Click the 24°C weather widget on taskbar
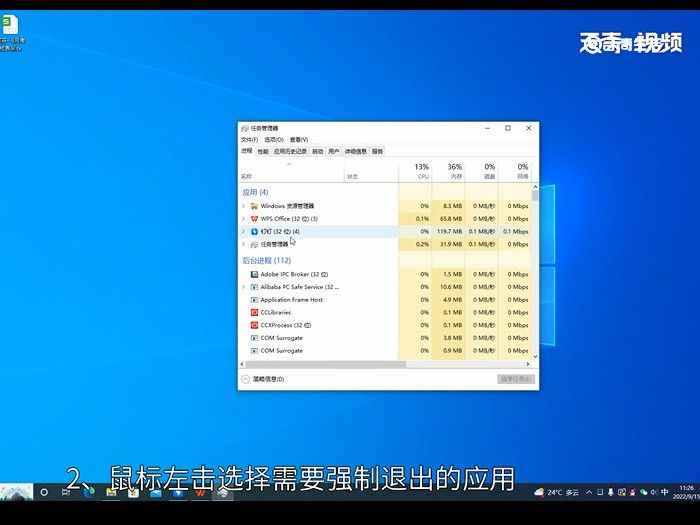 coord(556,492)
